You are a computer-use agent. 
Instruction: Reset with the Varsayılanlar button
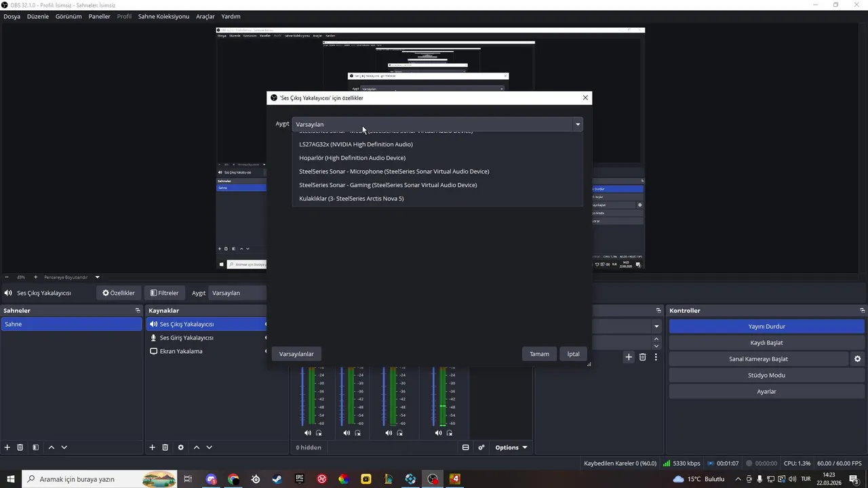pos(296,354)
